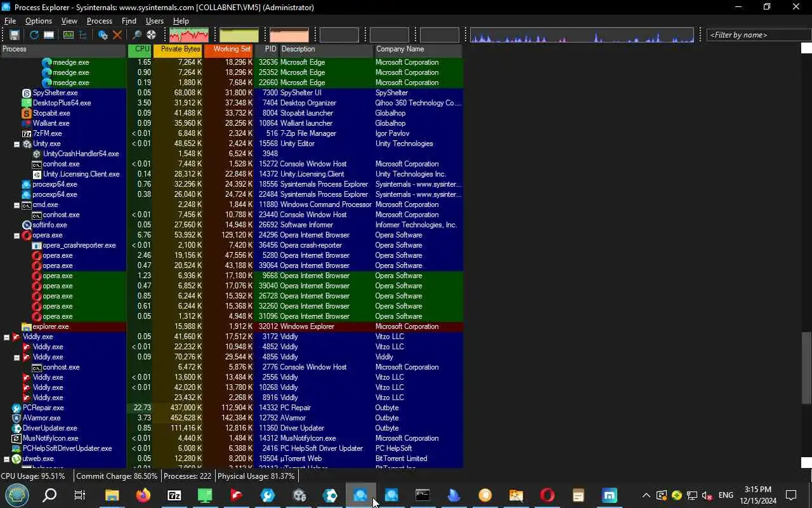812x508 pixels.
Task: Select the Unity.Licensing.Client.exe row
Action: click(x=232, y=174)
